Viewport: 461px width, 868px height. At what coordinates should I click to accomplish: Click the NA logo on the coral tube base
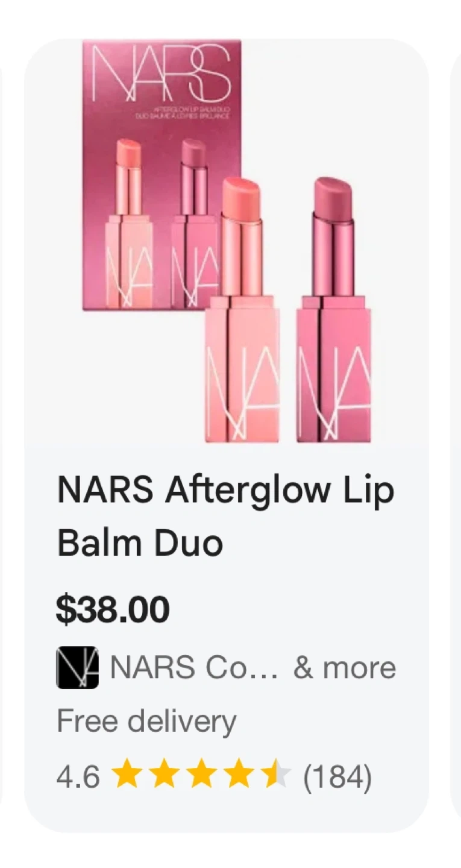[x=242, y=392]
